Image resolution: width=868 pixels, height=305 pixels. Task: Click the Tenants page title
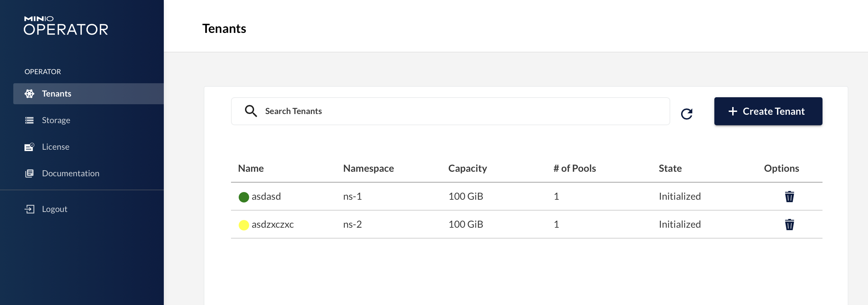point(224,29)
